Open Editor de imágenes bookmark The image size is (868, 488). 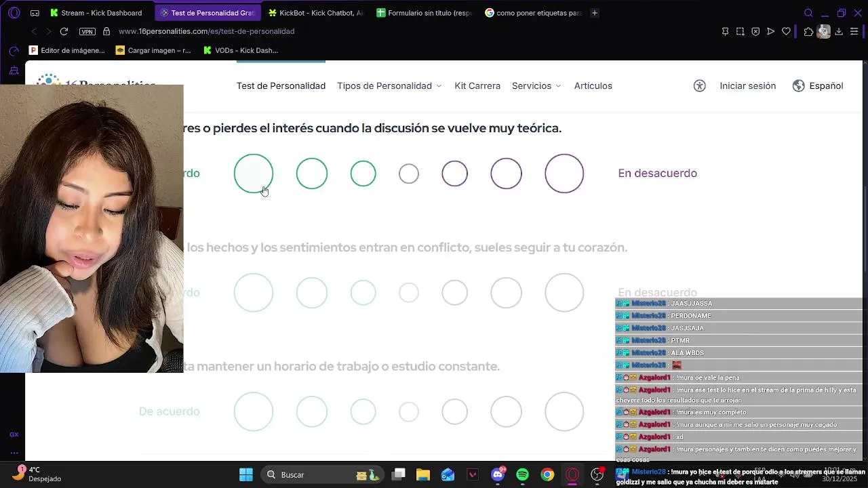[67, 50]
